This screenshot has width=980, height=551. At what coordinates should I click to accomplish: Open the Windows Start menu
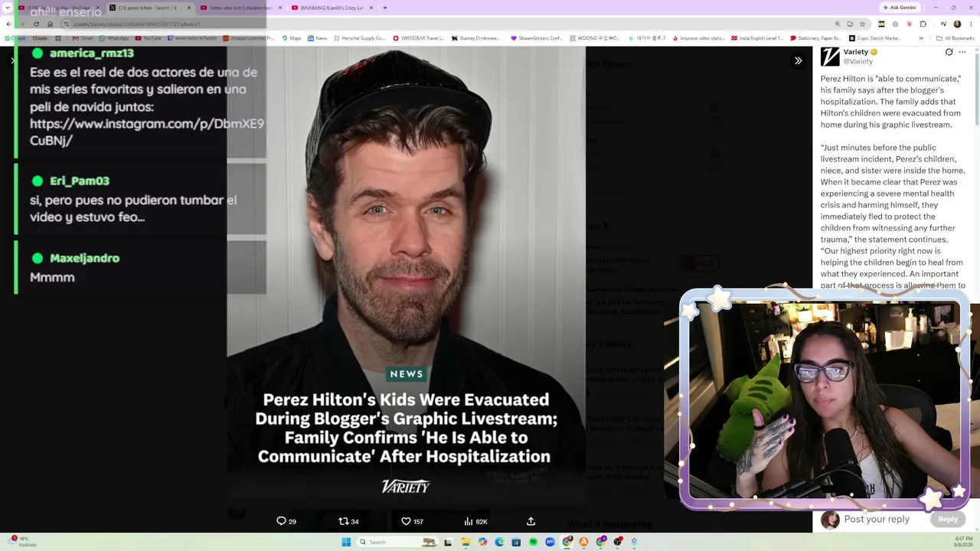(346, 542)
